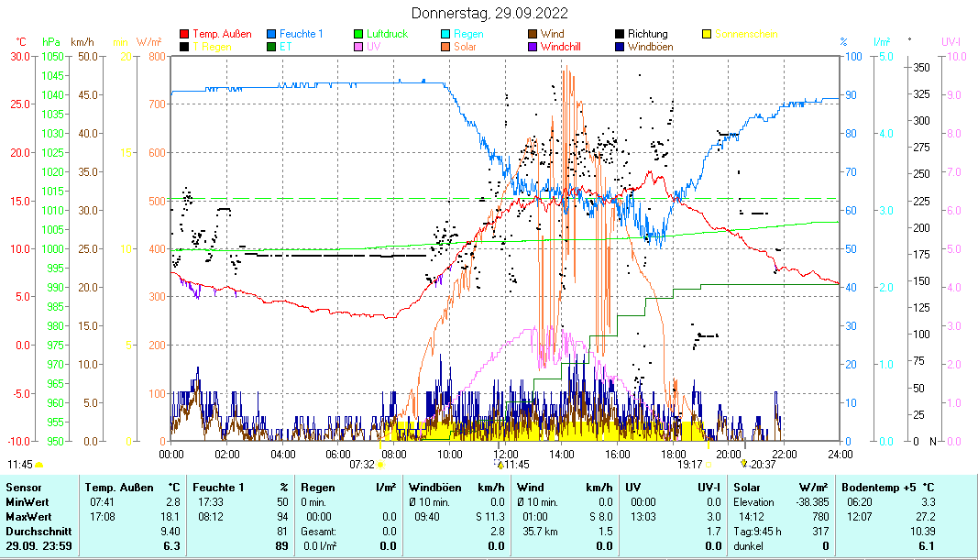Click the 20:37 marker below the time axis

[762, 465]
